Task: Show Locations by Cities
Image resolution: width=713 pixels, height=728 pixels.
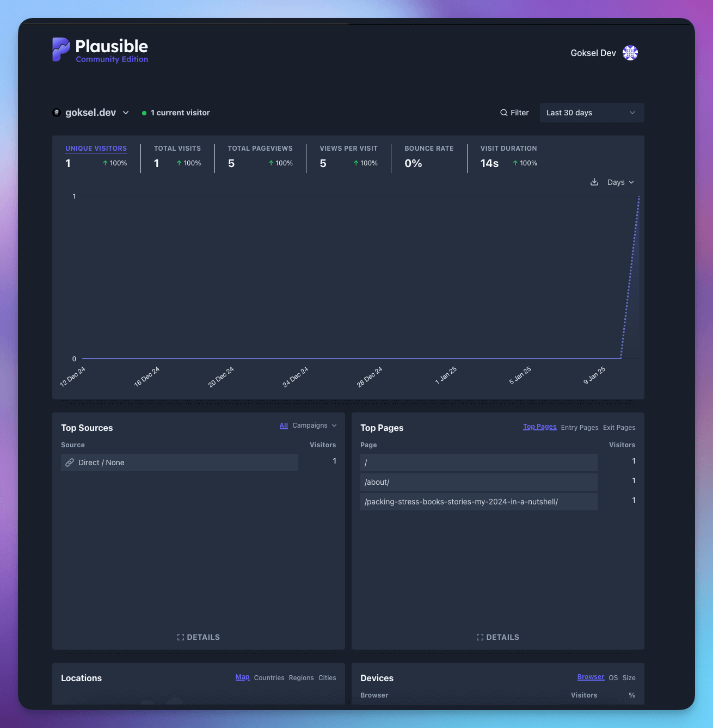Action: (327, 678)
